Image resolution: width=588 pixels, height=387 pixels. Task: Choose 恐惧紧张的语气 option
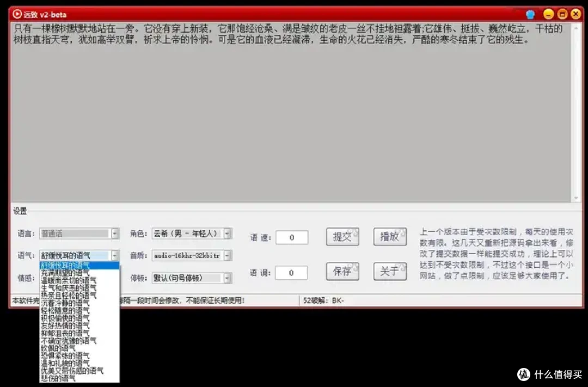click(x=79, y=355)
